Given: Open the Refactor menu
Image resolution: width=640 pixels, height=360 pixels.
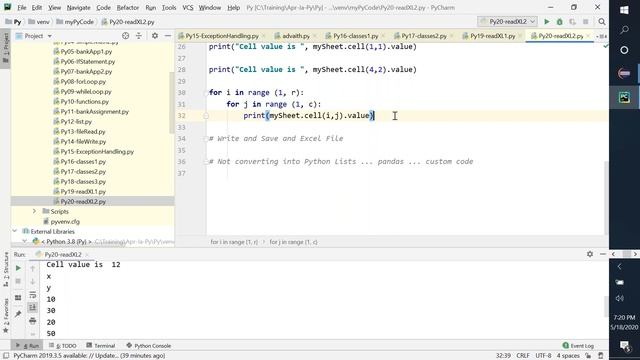Looking at the screenshot, I should [128, 7].
